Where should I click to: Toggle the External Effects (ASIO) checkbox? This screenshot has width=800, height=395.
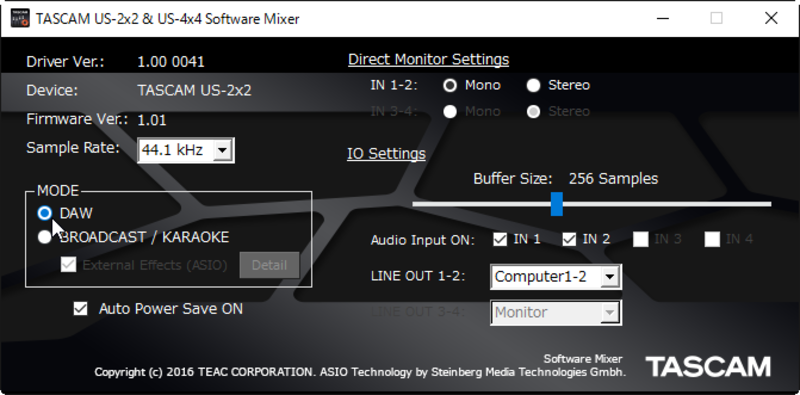68,265
